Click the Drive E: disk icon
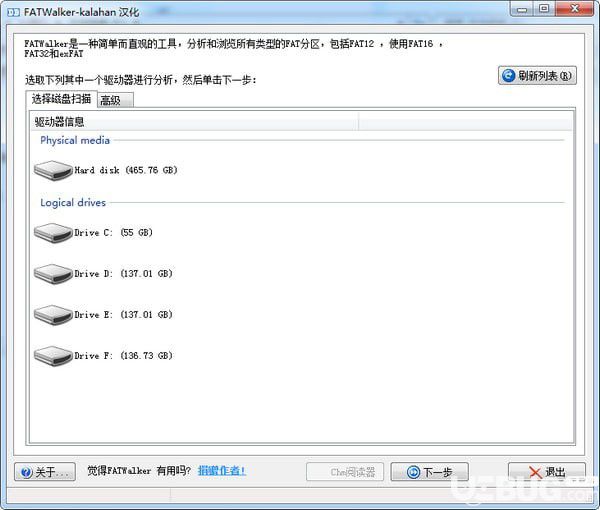Screen dimensions: 600x510 53,315
